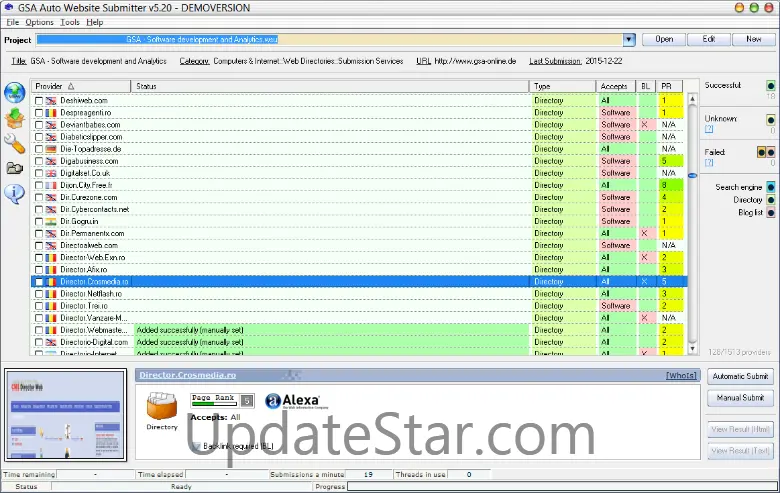780x493 pixels.
Task: Toggle the Successful filter indicator
Action: [771, 86]
